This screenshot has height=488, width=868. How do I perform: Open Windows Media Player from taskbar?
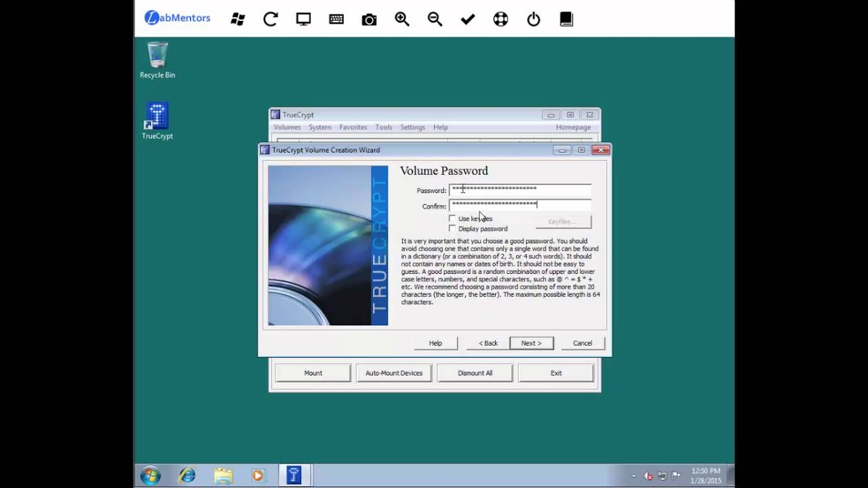[258, 475]
